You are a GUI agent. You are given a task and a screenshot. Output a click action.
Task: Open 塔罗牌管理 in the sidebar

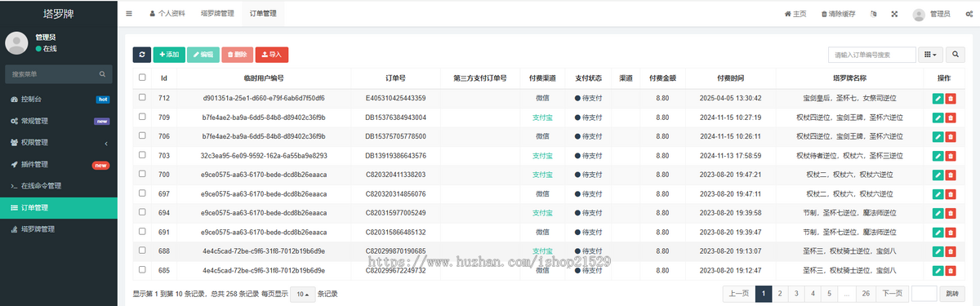tap(59, 229)
